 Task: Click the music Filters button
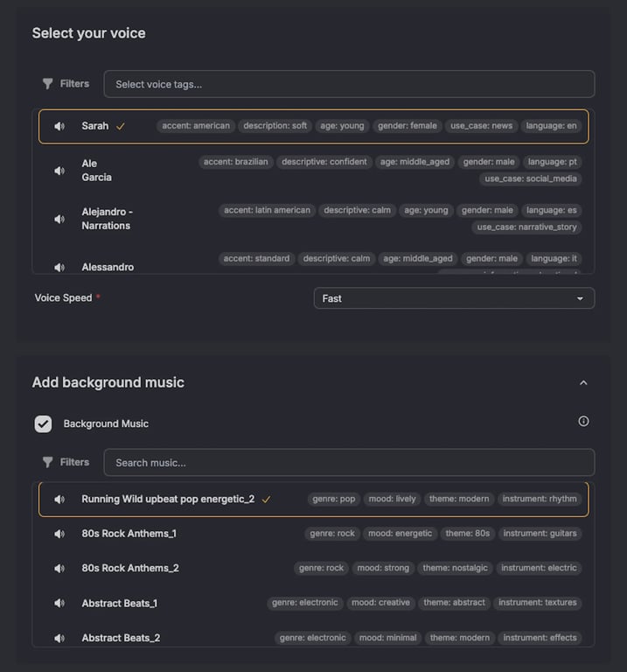[x=66, y=462]
